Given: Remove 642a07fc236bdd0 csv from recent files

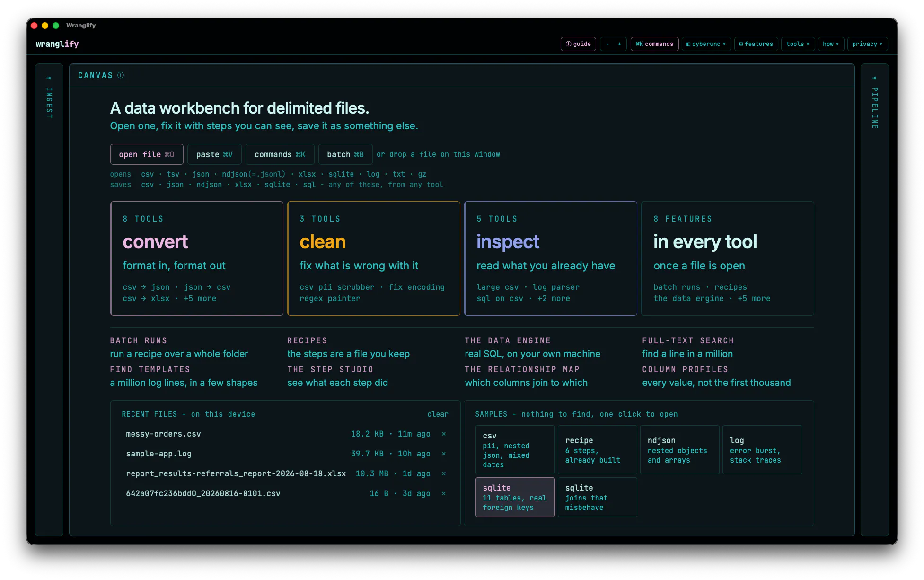Looking at the screenshot, I should [444, 493].
